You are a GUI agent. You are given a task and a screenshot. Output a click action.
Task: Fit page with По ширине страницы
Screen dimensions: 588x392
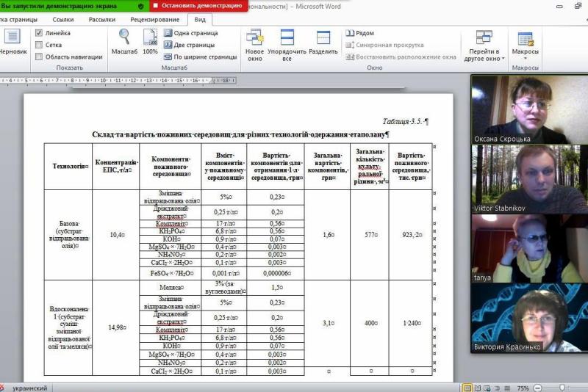tap(199, 57)
